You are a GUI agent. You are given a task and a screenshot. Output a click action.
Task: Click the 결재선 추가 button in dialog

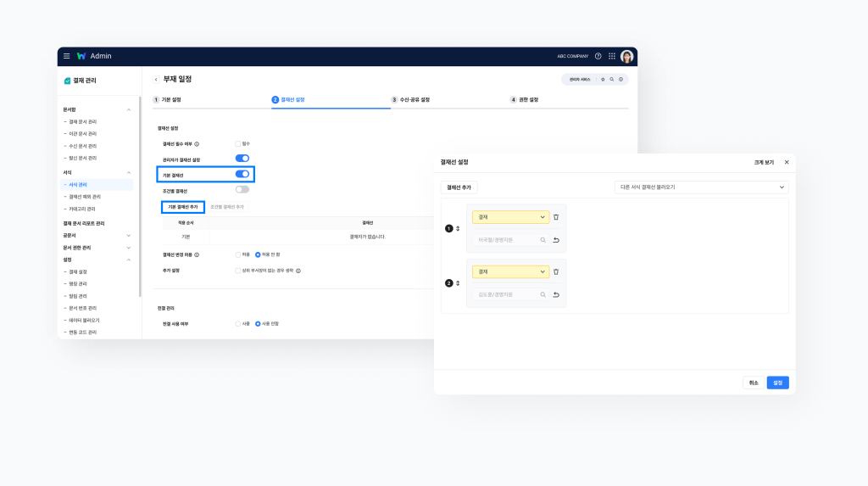(459, 187)
